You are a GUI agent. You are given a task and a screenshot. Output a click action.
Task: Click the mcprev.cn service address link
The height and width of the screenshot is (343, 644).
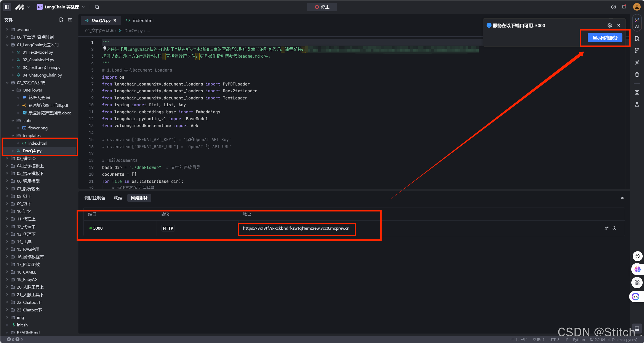click(296, 228)
